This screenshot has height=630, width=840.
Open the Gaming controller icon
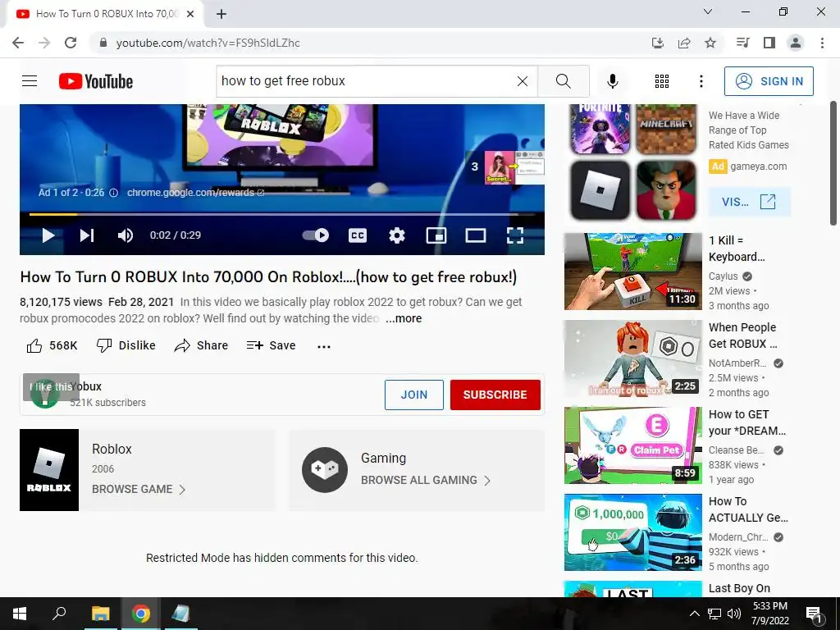point(325,470)
